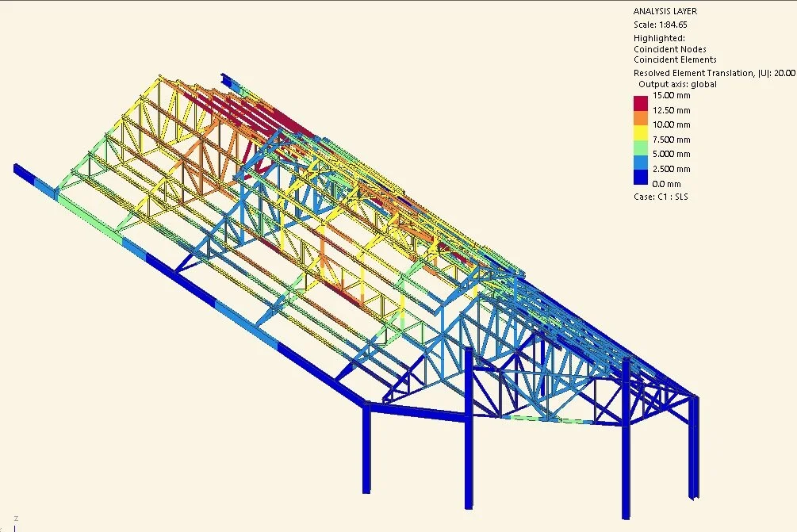Viewport: 797px width, 532px height.
Task: Click the 'Coincident Elements' text
Action: coord(675,59)
